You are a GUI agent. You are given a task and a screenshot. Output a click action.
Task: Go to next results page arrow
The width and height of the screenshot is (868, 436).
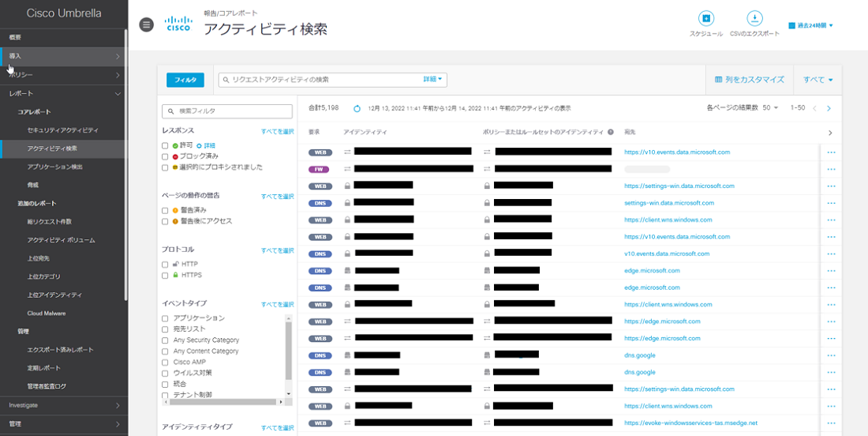click(x=829, y=108)
